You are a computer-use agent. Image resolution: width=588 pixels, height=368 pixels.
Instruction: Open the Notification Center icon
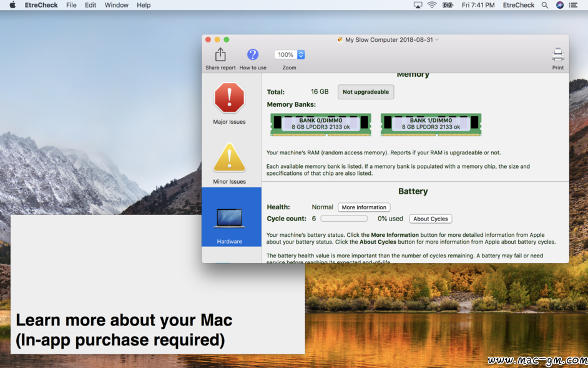[x=573, y=5]
